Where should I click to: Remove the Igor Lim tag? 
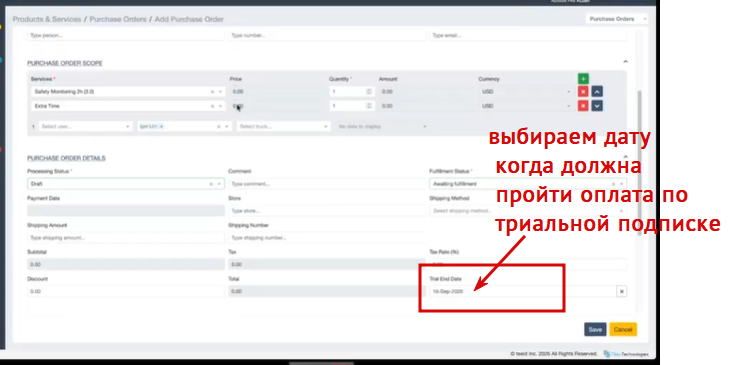[x=161, y=126]
